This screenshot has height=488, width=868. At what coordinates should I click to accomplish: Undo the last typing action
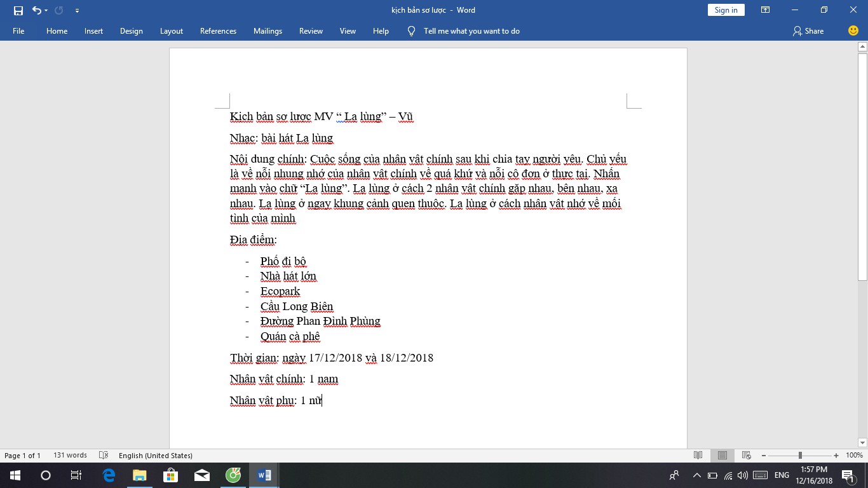(x=37, y=10)
